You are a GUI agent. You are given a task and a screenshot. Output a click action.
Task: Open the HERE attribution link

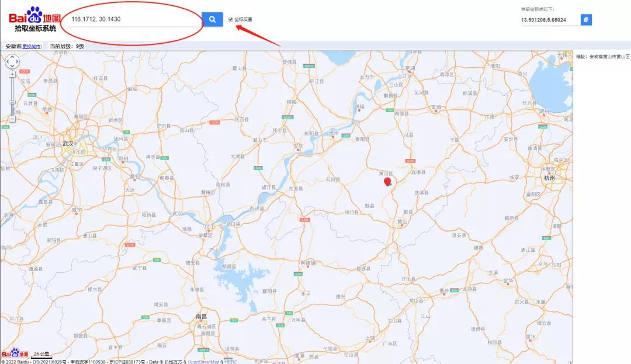coord(231,362)
